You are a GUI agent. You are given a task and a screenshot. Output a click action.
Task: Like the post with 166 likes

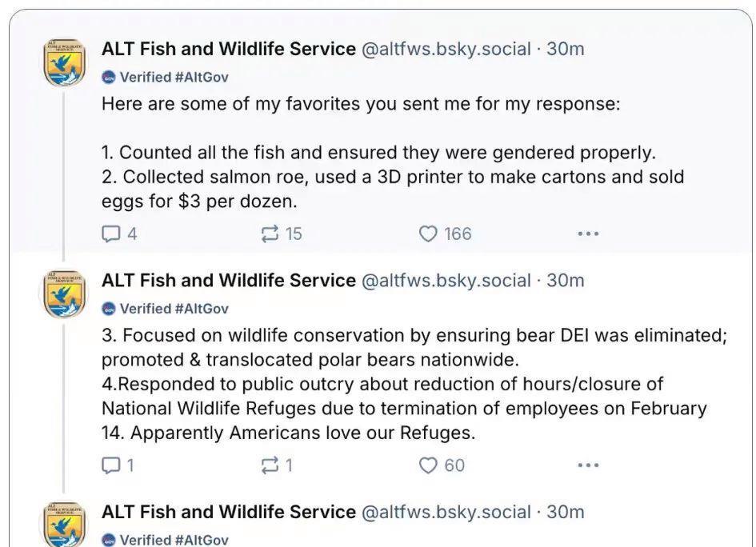pyautogui.click(x=429, y=234)
